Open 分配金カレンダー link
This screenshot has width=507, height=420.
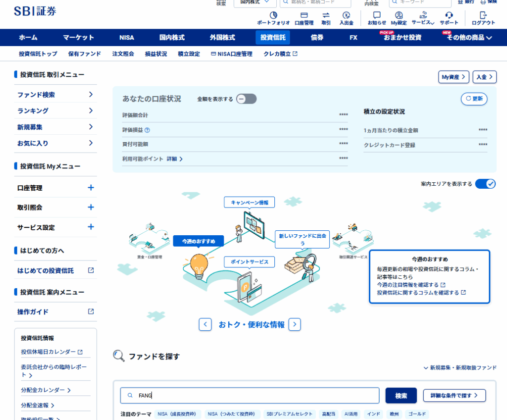[x=46, y=390]
